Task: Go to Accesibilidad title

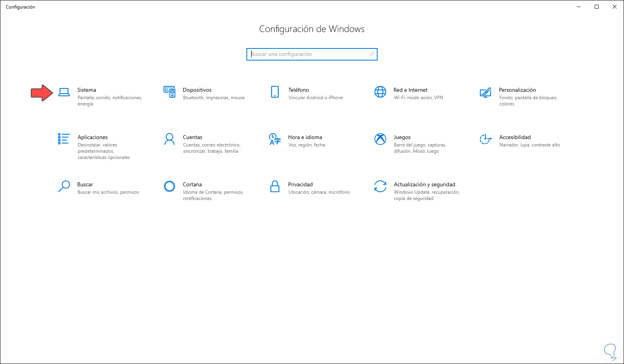Action: coord(515,137)
